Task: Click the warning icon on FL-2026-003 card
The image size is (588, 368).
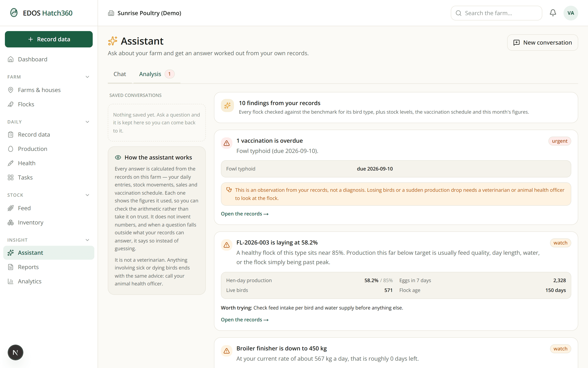Action: point(227,245)
